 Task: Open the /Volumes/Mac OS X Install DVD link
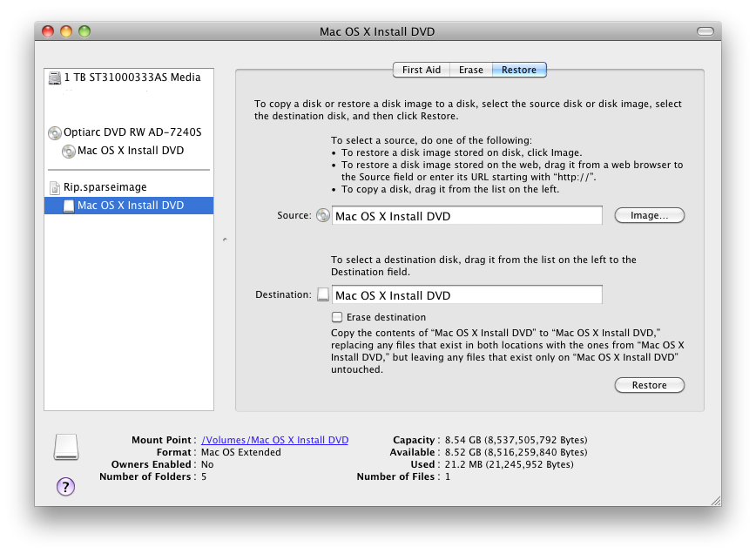(274, 440)
